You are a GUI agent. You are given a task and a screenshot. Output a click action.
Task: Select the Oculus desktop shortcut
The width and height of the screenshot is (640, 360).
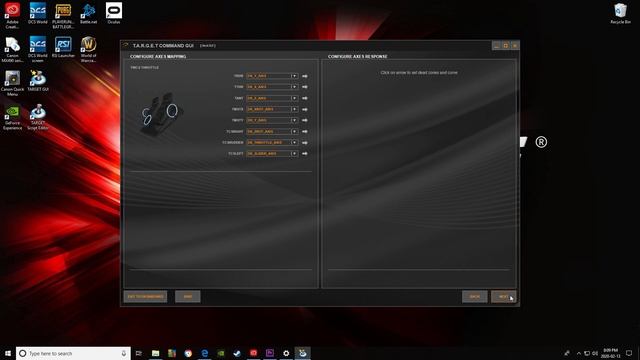pyautogui.click(x=113, y=13)
